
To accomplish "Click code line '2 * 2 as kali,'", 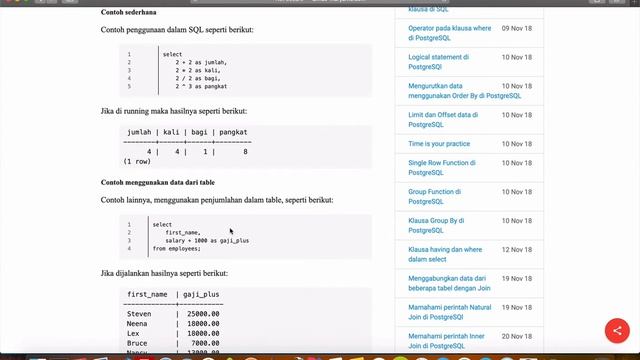I will click(x=198, y=71).
